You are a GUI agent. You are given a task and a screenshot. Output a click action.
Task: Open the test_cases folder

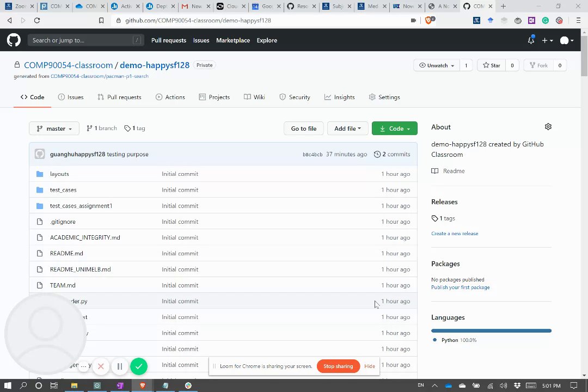[63, 190]
